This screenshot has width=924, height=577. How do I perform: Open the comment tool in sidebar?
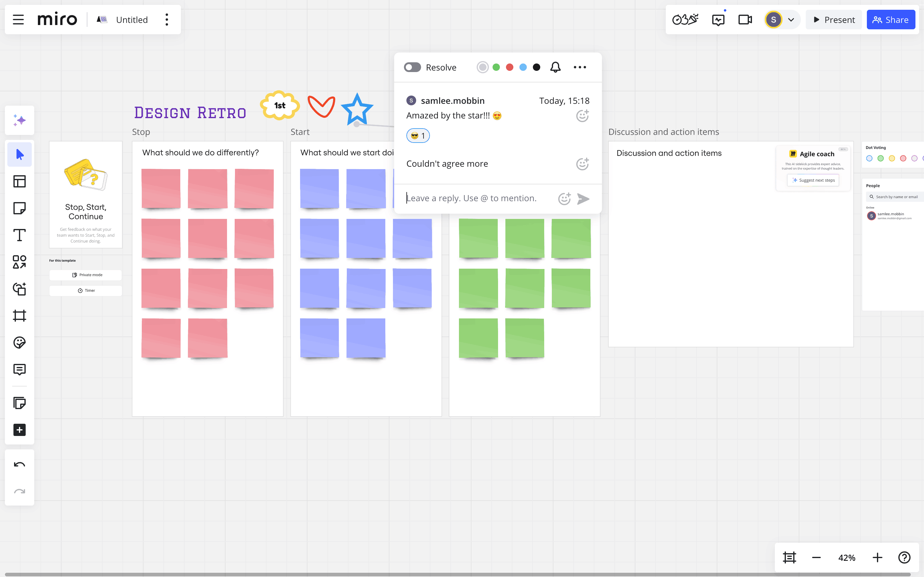click(19, 369)
